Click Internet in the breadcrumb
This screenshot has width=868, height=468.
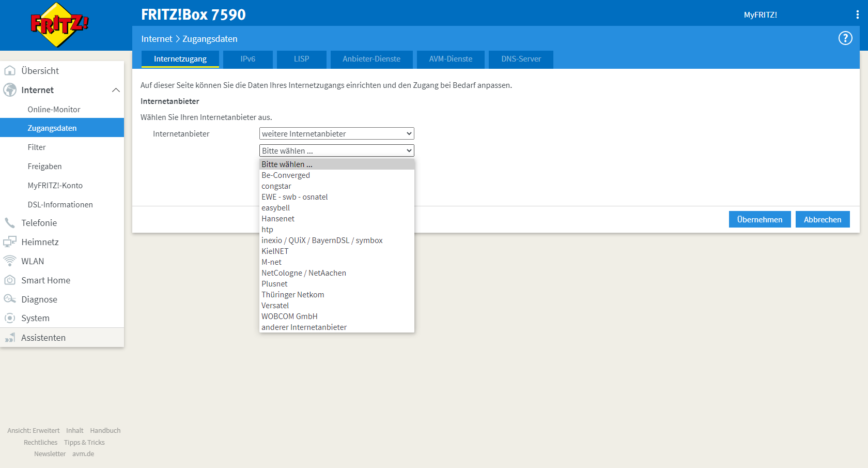click(x=157, y=39)
